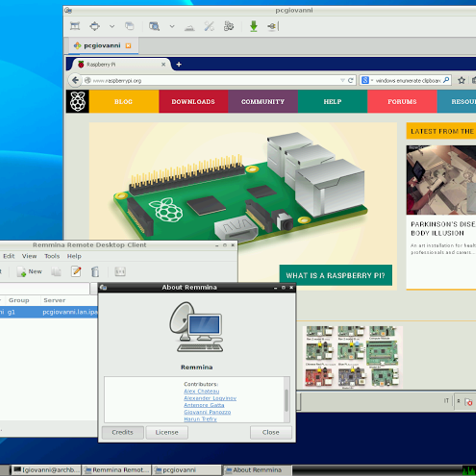Click the last grey icon in Remmina toolbar
Image resolution: width=476 pixels, height=476 pixels.
(x=120, y=272)
